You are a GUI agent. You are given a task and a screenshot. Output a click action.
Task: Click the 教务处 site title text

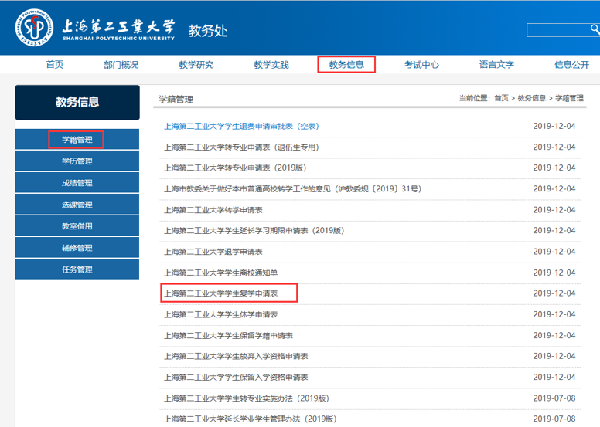coord(208,31)
